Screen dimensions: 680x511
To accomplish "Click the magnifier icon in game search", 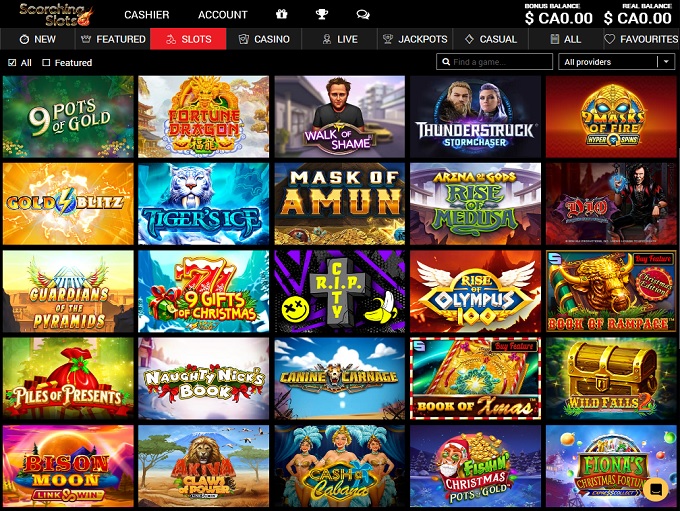I will (x=445, y=62).
